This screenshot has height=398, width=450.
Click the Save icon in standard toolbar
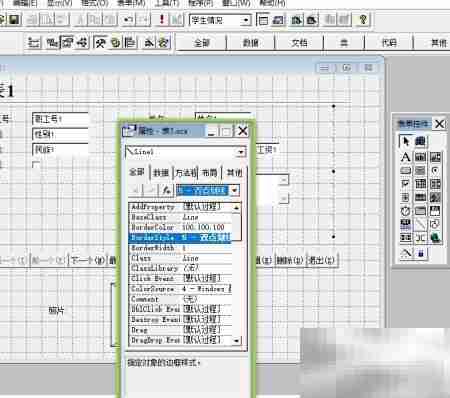[x=14, y=20]
